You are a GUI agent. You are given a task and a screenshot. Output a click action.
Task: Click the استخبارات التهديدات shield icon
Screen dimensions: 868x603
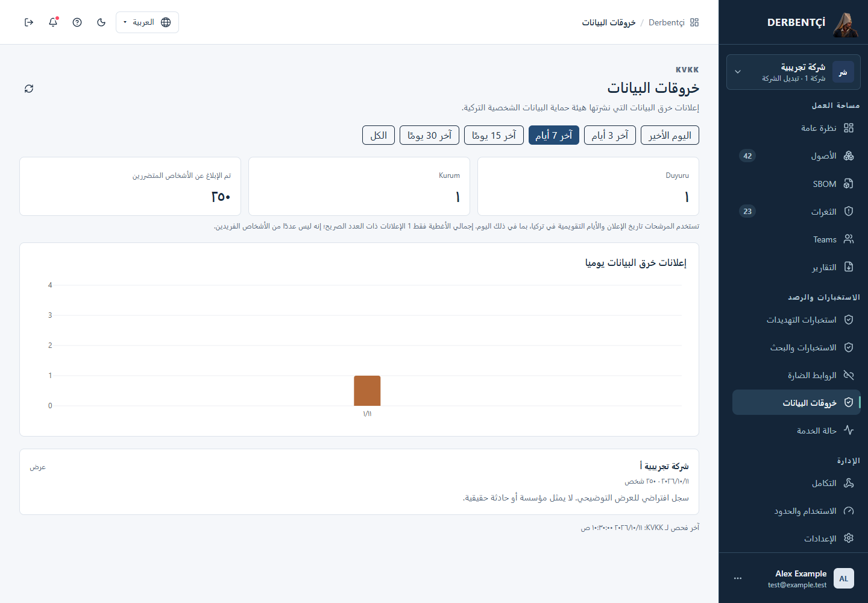tap(849, 320)
